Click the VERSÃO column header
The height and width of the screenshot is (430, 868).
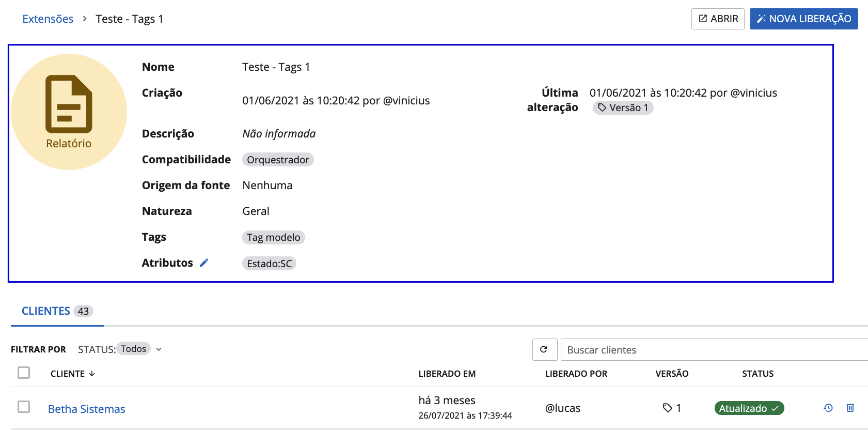[x=672, y=374]
